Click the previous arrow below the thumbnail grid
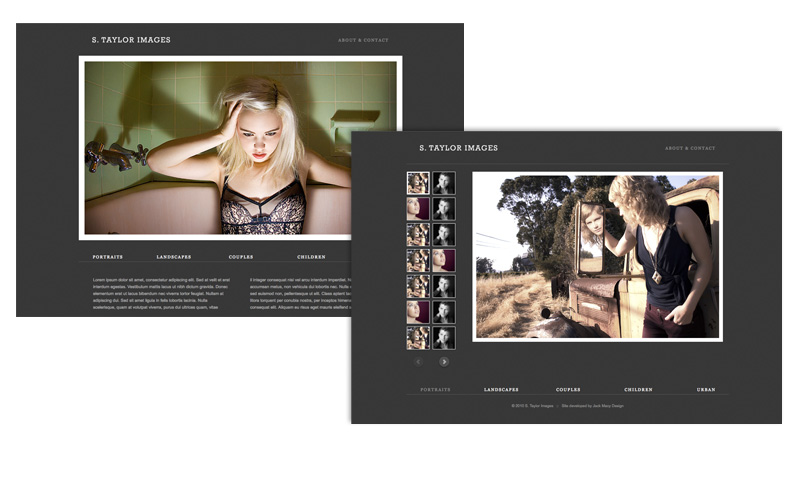 pyautogui.click(x=418, y=362)
